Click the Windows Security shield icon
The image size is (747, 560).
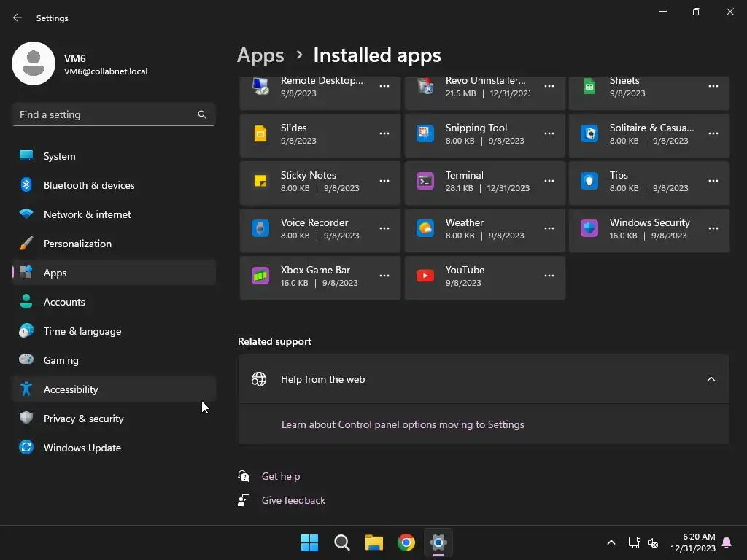[x=589, y=229]
